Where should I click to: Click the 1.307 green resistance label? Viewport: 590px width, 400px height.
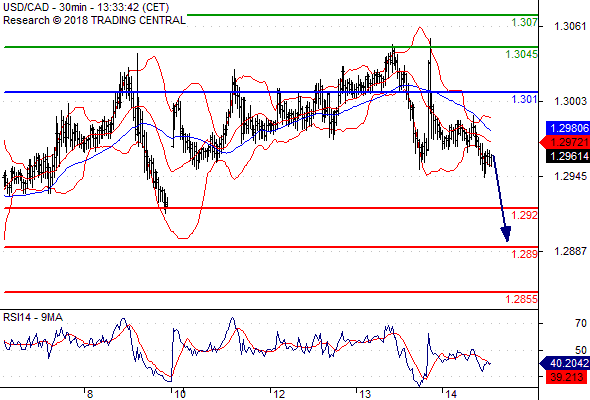click(x=524, y=23)
